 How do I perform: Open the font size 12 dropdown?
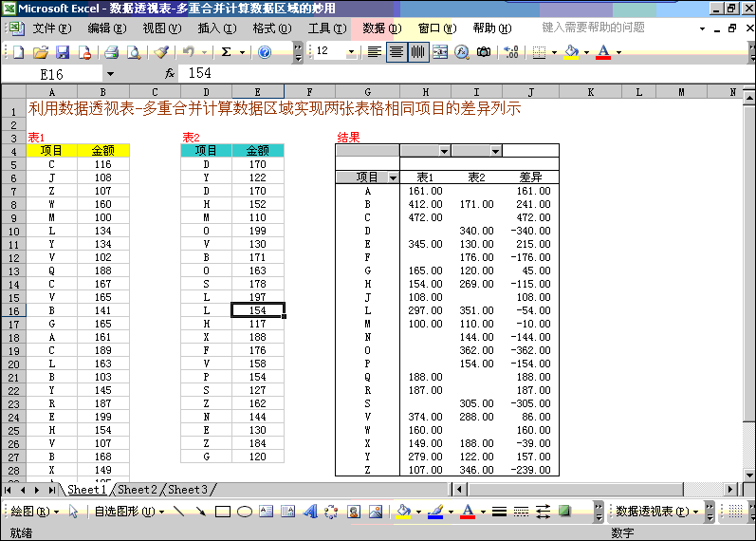point(352,52)
